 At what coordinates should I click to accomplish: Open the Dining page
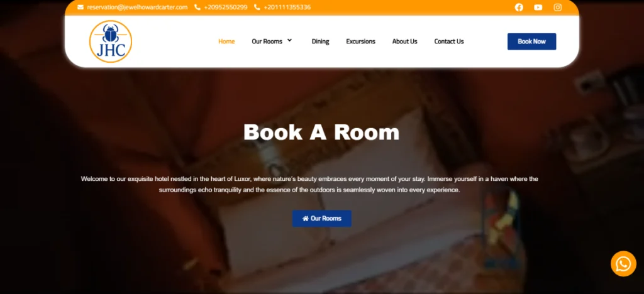coord(320,41)
